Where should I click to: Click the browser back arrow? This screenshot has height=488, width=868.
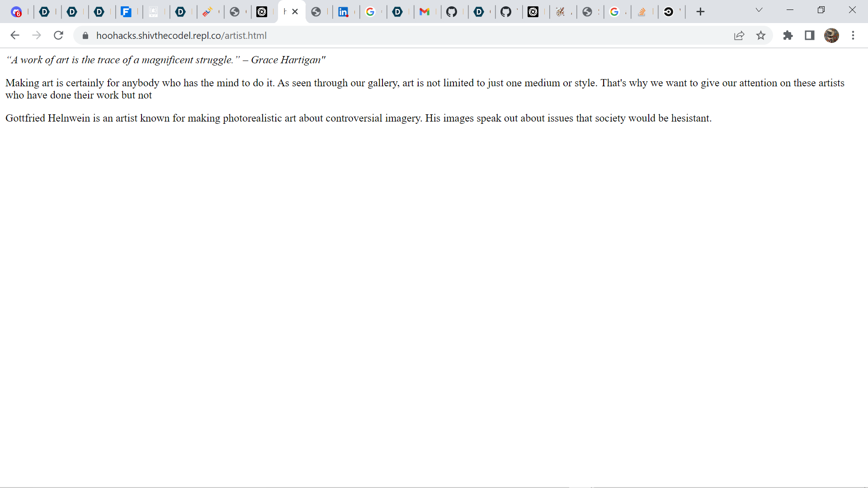pyautogui.click(x=15, y=35)
